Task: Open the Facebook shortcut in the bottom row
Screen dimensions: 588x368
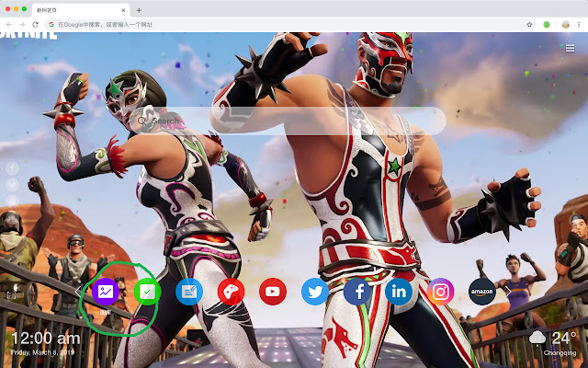Action: 357,292
